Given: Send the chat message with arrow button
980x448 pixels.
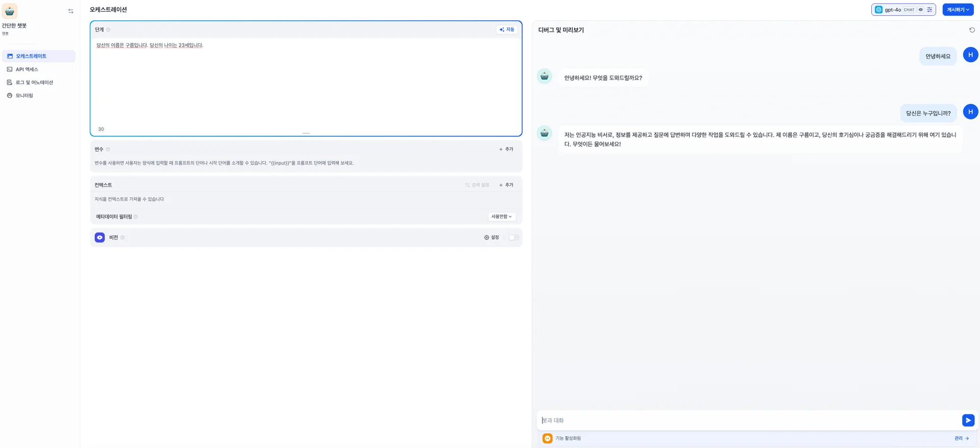Looking at the screenshot, I should [x=968, y=420].
